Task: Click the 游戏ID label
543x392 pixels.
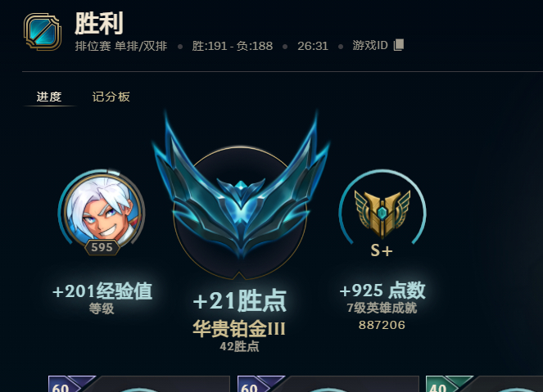Action: [370, 45]
